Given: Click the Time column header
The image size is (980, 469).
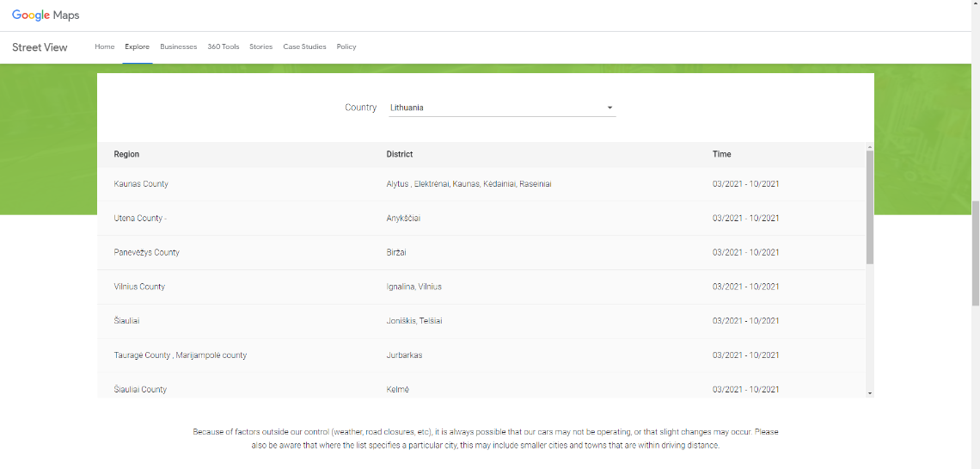Looking at the screenshot, I should [x=721, y=154].
